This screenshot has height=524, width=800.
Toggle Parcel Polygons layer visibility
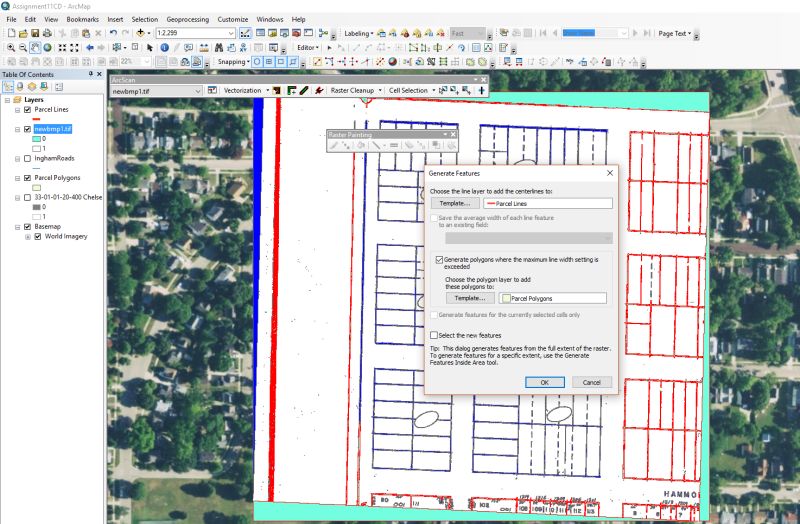(28, 178)
